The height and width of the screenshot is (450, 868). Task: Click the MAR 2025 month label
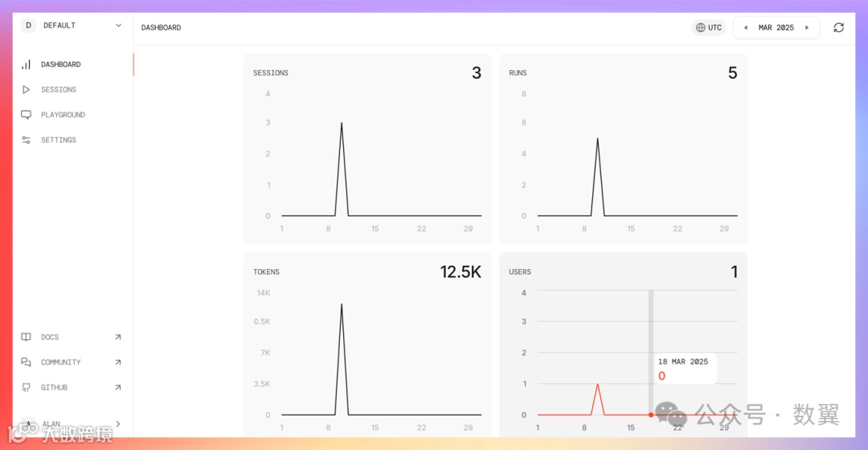(776, 27)
